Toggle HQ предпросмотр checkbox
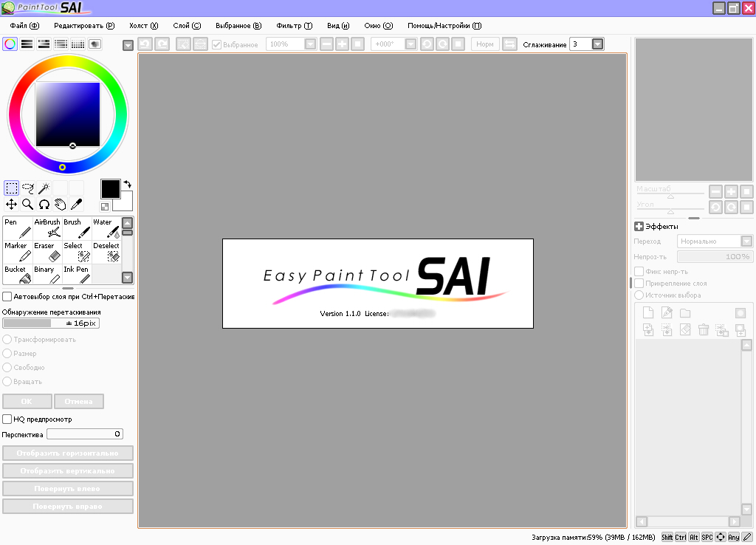756x545 pixels. coord(7,419)
